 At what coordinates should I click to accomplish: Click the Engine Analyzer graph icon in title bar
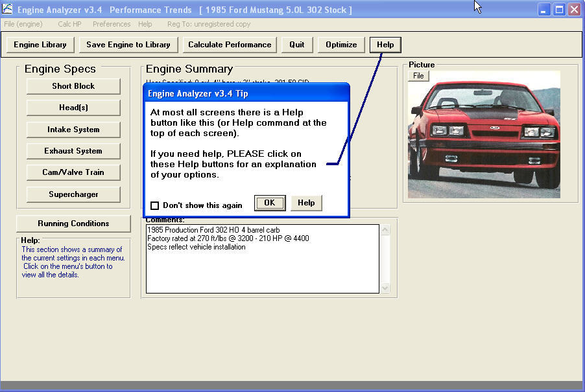[8, 8]
